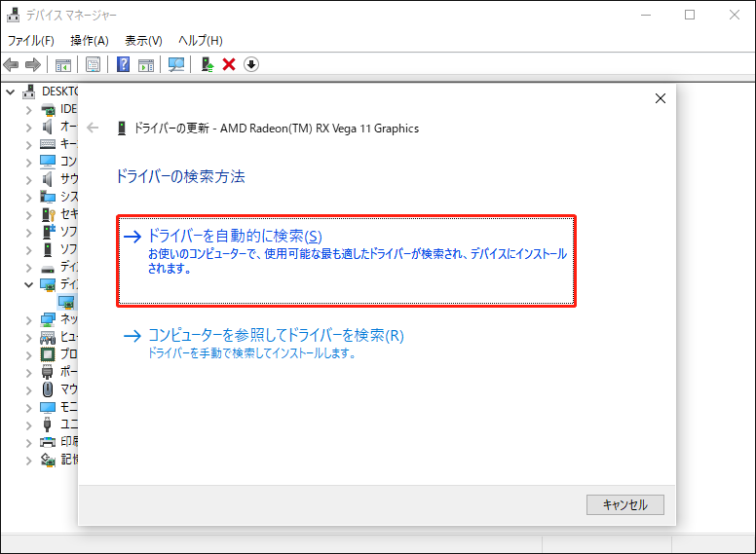Click the Device Manager title bar icon
Viewport: 756px width, 554px height.
pos(13,15)
